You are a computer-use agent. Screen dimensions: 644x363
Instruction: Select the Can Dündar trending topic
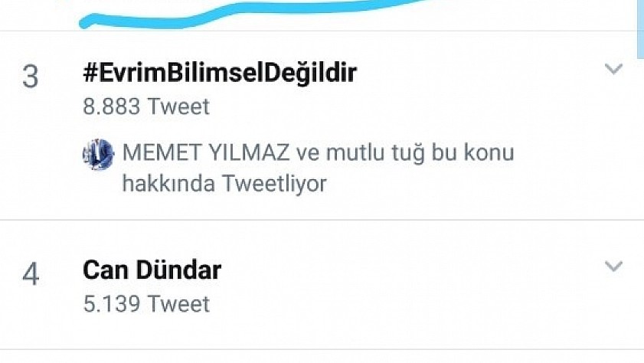coord(152,270)
